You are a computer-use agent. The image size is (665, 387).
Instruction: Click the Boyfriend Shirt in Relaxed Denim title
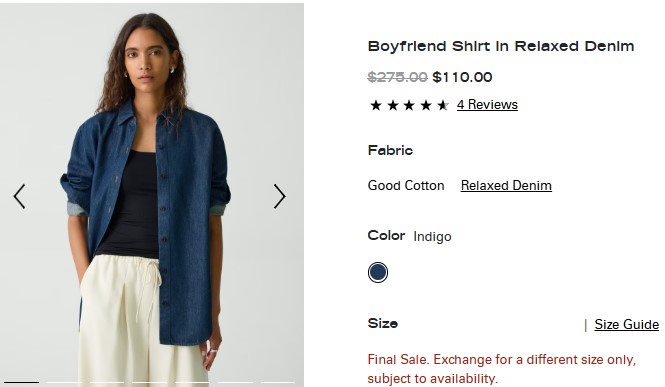coord(501,46)
